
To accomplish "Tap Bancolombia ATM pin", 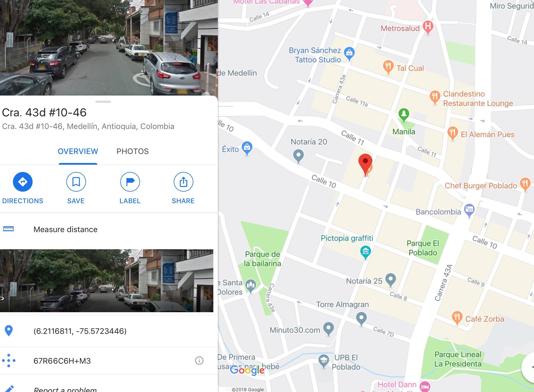I will coord(469,210).
